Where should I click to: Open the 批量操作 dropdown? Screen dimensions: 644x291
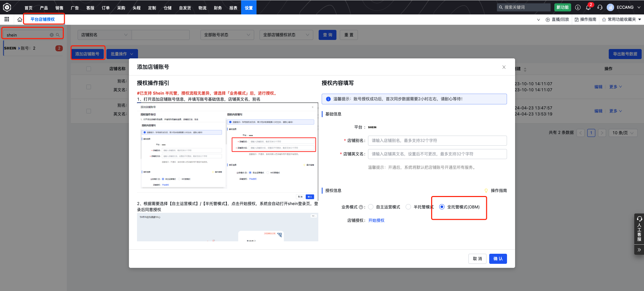[122, 54]
